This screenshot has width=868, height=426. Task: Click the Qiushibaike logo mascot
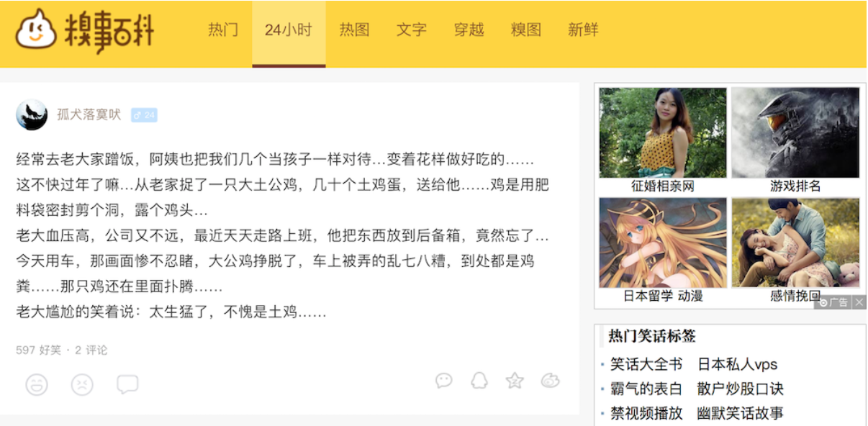tap(37, 30)
